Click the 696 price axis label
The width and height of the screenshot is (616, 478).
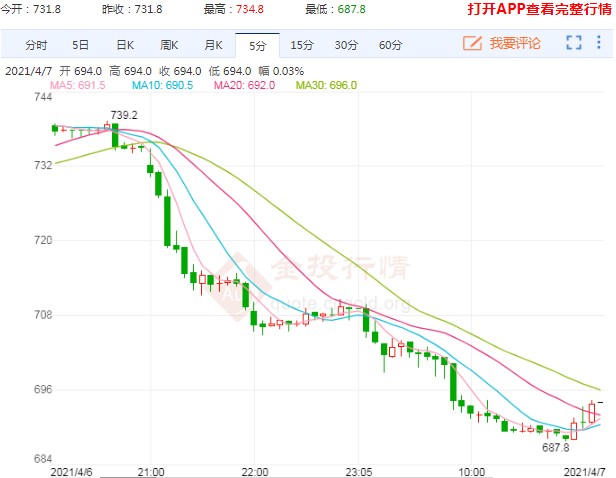[x=43, y=389]
